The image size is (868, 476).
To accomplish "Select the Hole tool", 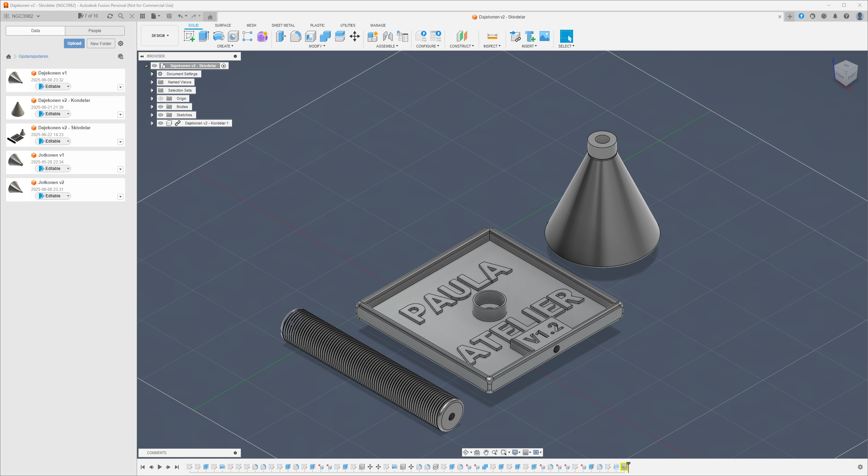I will 233,36.
